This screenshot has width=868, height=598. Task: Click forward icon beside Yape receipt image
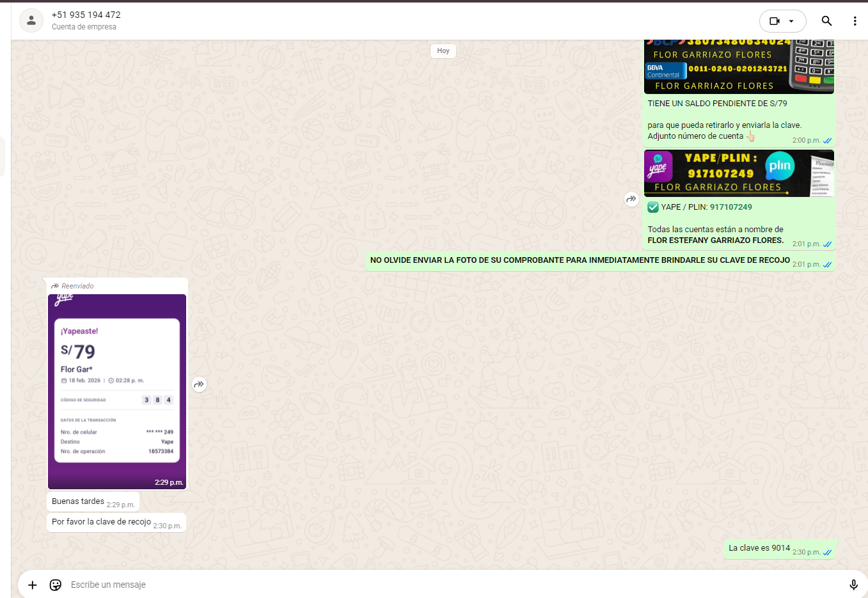200,384
